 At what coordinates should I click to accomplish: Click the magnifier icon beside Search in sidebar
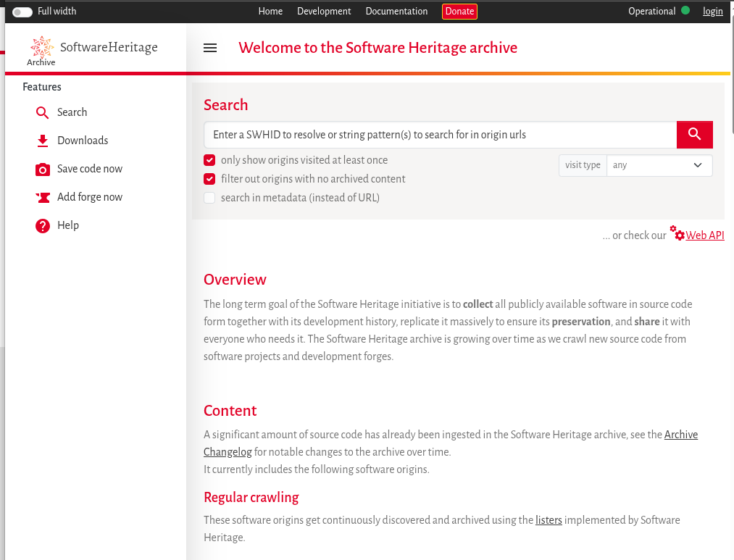(43, 113)
